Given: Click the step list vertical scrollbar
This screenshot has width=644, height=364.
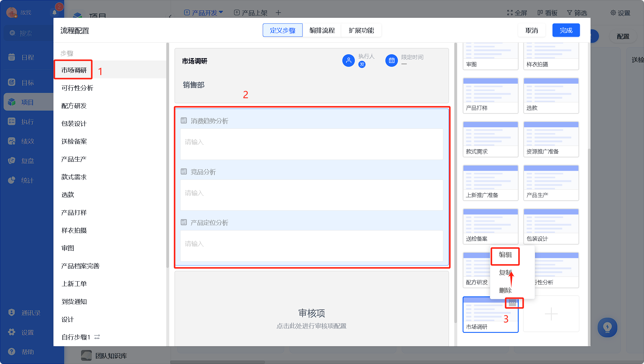Looking at the screenshot, I should click(x=167, y=155).
